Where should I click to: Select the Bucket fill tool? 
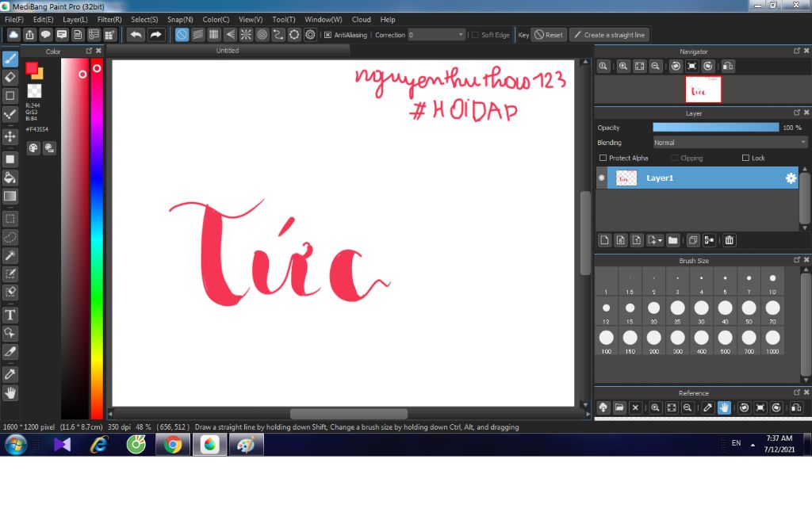10,178
